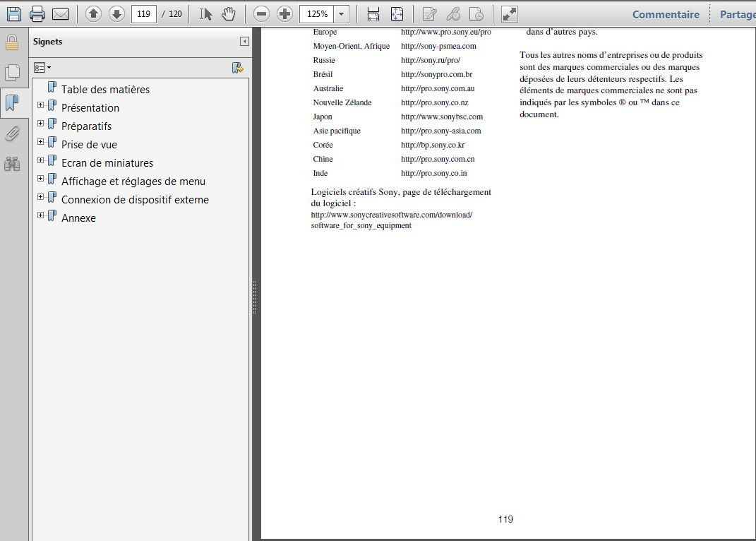Print the PDF using the printer icon
This screenshot has height=541, width=756.
37,14
